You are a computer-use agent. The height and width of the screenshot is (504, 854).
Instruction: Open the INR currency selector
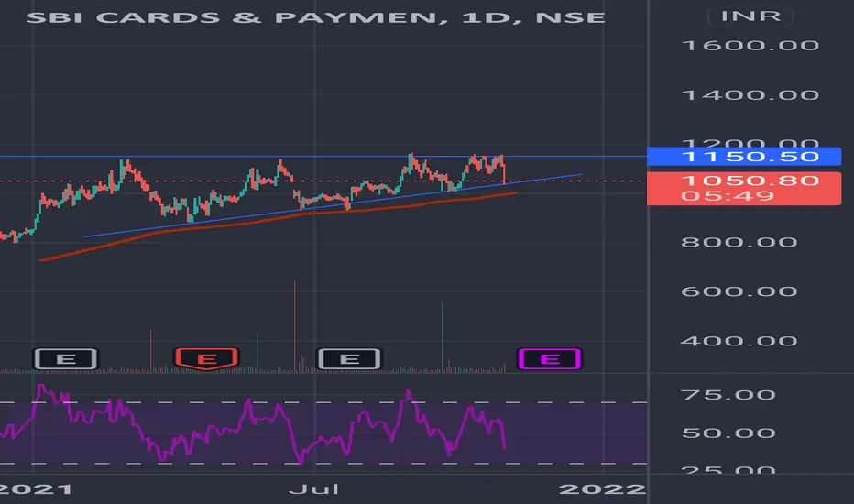click(x=750, y=16)
